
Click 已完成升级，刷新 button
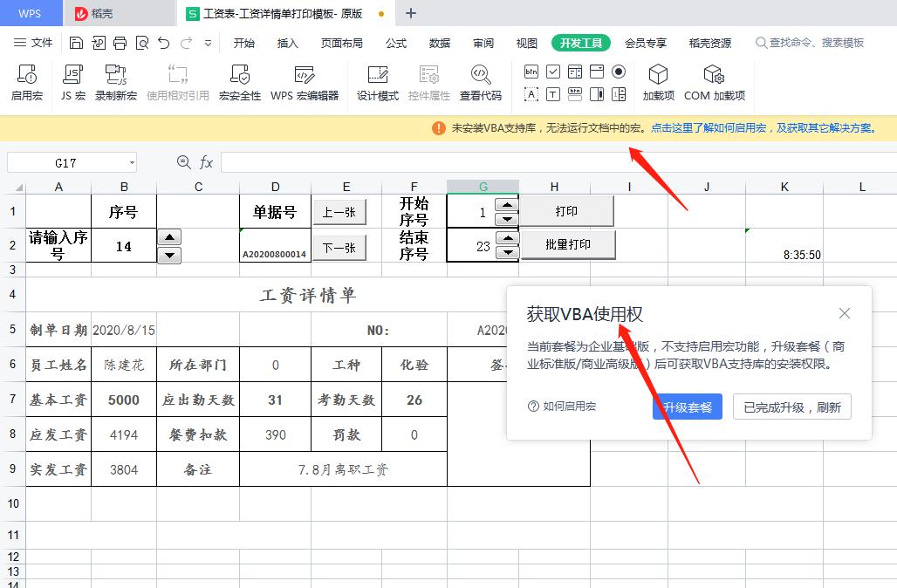791,407
